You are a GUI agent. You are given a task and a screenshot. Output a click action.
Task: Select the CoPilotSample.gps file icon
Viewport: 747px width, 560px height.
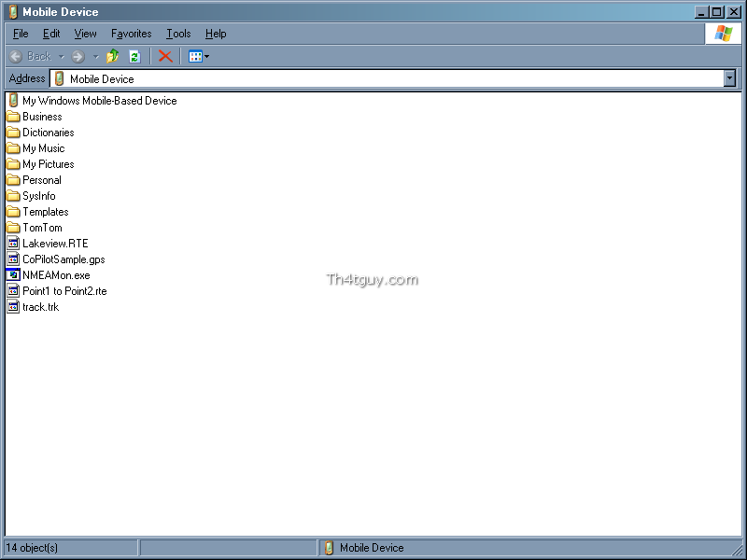(13, 259)
